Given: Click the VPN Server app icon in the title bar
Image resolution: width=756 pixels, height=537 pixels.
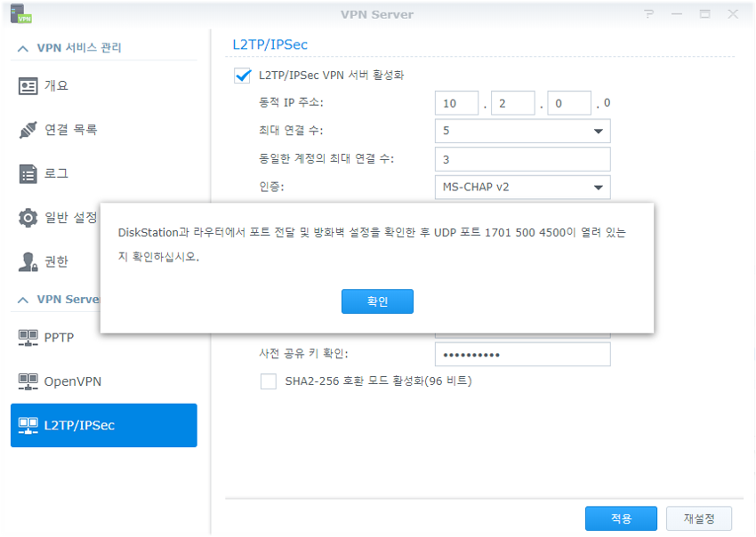Looking at the screenshot, I should (20, 13).
